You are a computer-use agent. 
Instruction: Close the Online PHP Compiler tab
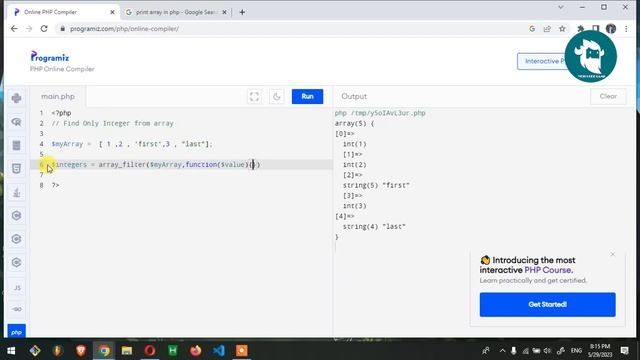[x=112, y=12]
